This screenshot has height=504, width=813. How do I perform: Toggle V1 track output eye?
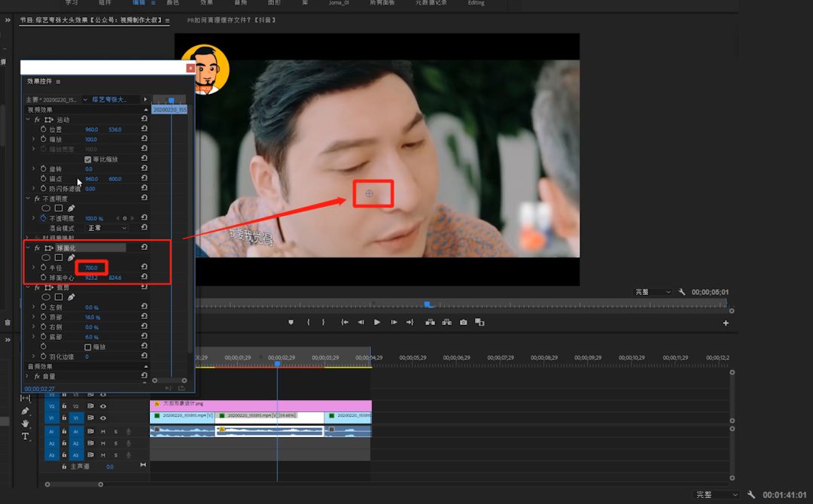(103, 418)
